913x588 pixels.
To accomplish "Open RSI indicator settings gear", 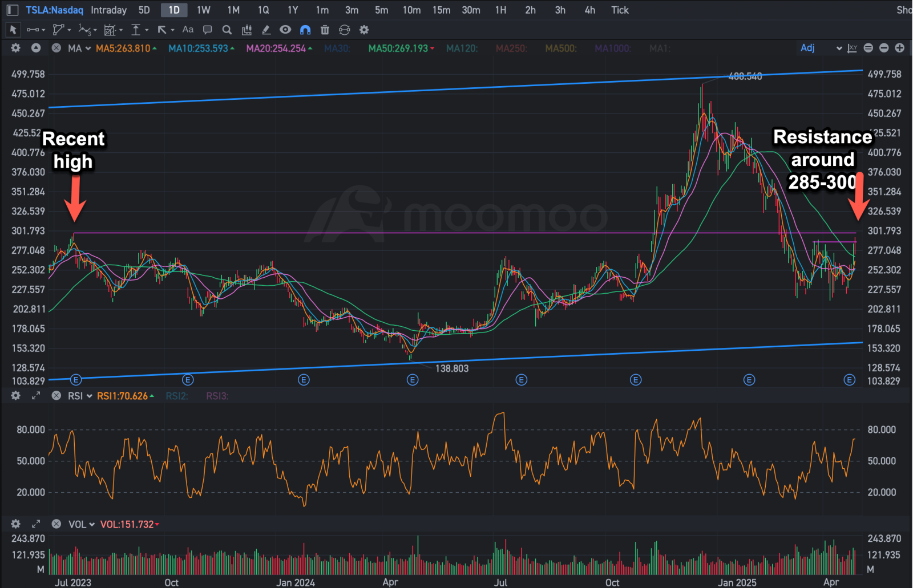I will tap(16, 395).
